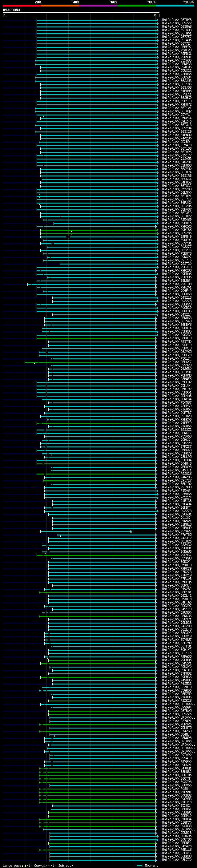Click the red 20% identity legend segment

coord(22,6)
